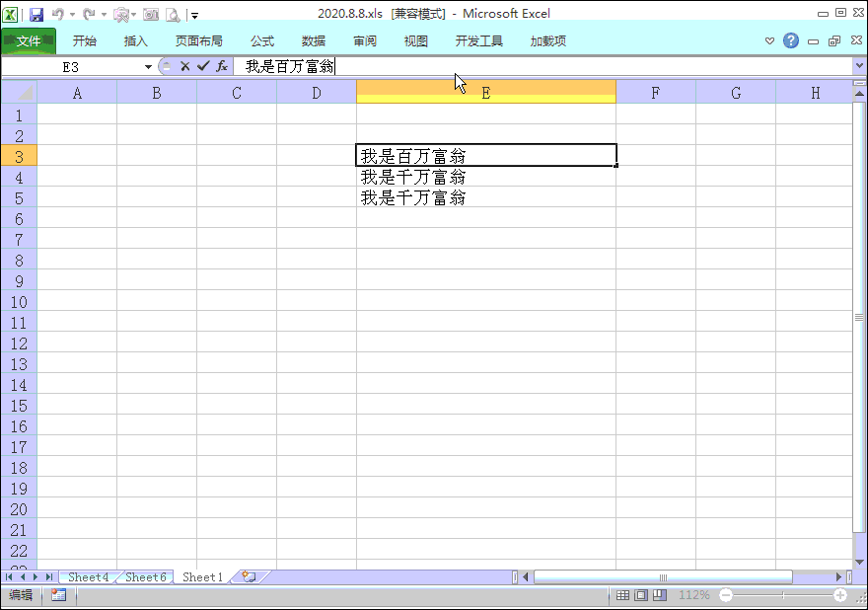Select Normal view icon in status bar
868x610 pixels.
click(x=620, y=595)
